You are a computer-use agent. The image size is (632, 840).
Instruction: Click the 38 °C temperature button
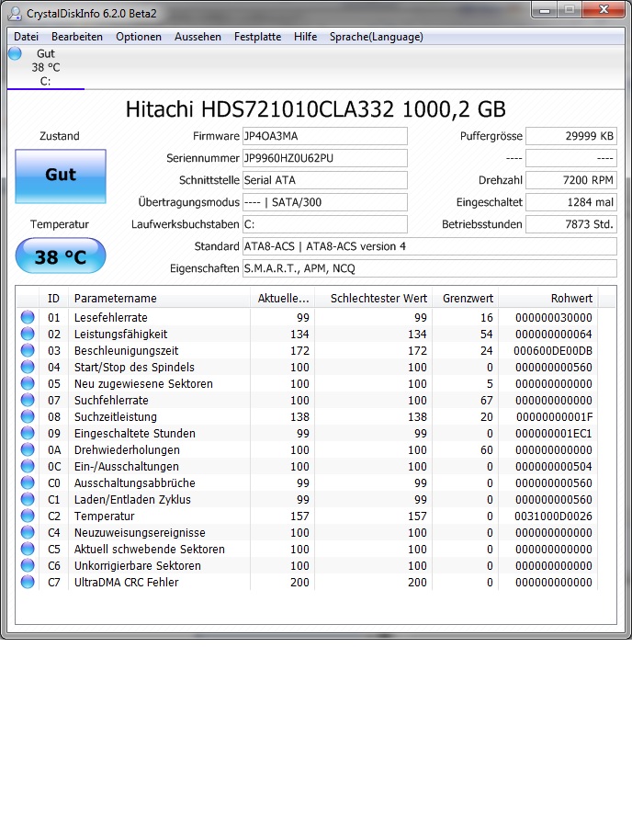click(61, 256)
